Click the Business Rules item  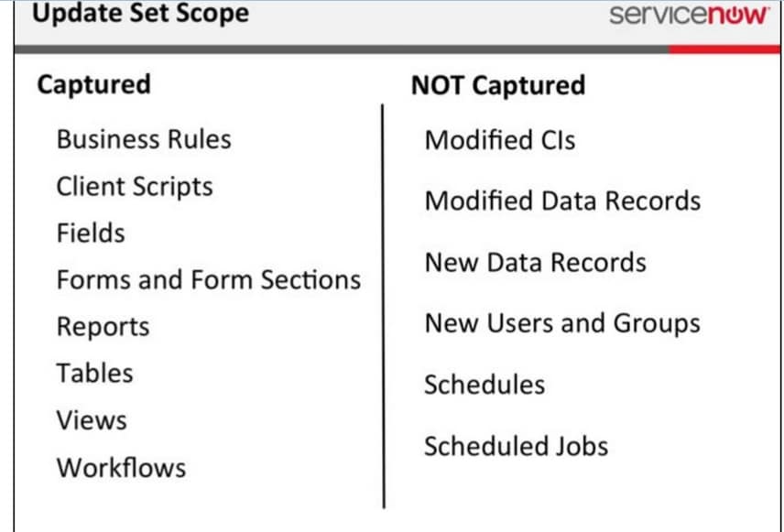144,139
